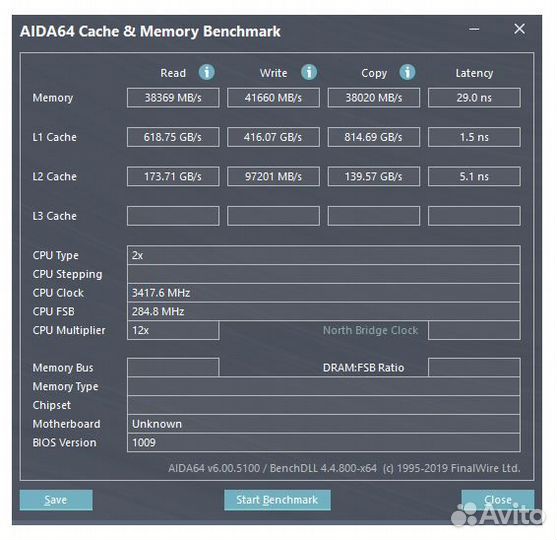Select Memory Write value 41660 MB/s
Image resolution: width=557 pixels, height=540 pixels.
click(273, 98)
